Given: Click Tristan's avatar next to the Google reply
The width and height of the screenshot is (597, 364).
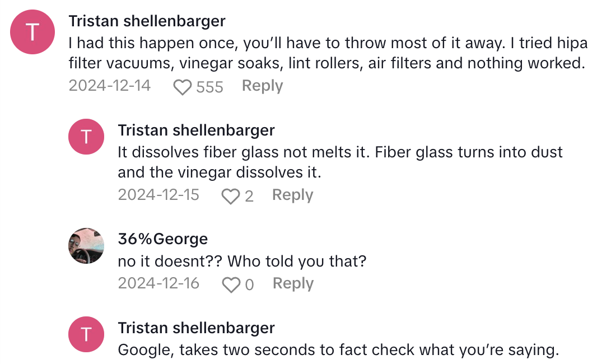Looking at the screenshot, I should pyautogui.click(x=86, y=335).
